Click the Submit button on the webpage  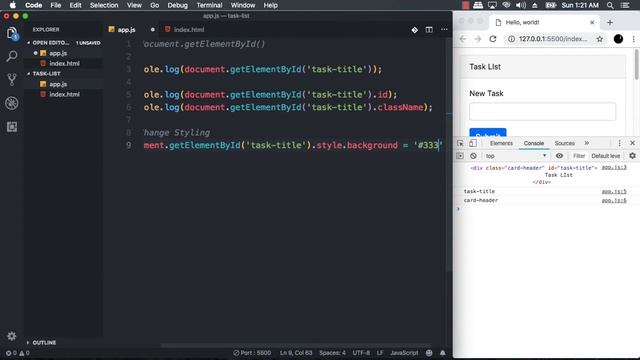click(488, 133)
